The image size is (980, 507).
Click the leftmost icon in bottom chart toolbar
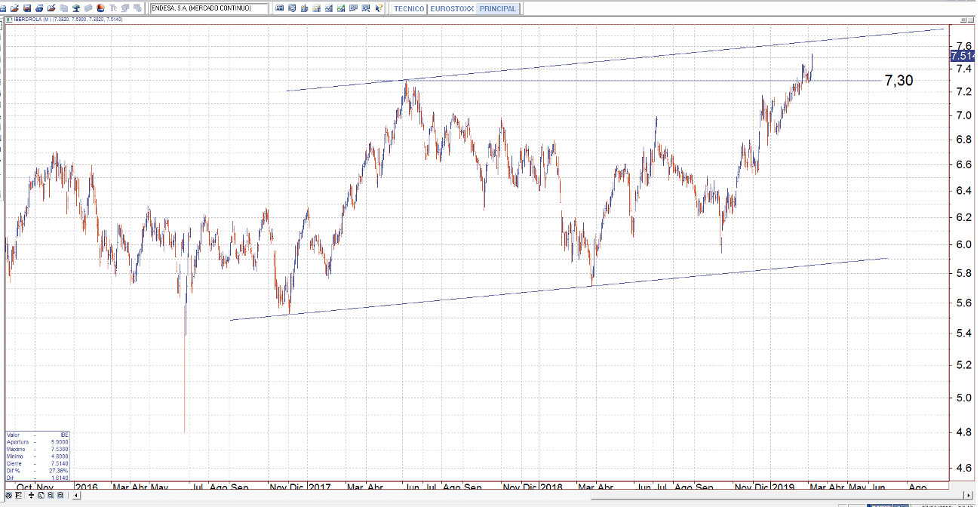pos(9,496)
